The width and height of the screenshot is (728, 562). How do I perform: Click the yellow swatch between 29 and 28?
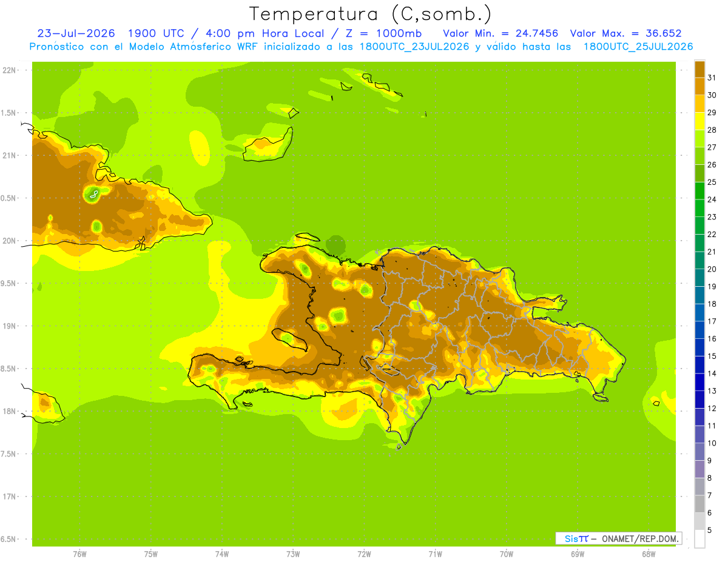click(699, 121)
